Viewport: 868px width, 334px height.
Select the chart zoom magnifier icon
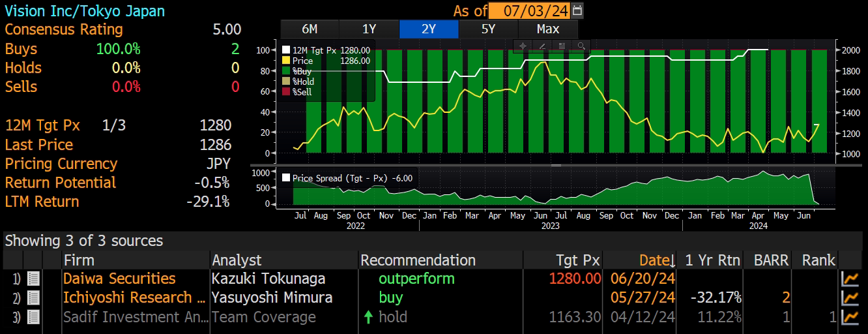pos(581,46)
